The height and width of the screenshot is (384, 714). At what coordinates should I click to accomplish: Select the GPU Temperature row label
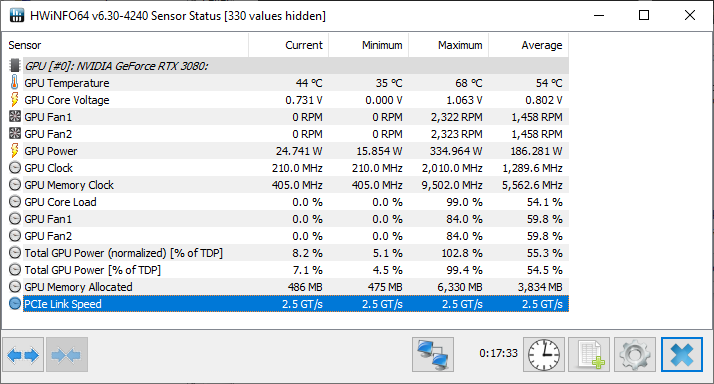click(x=67, y=83)
